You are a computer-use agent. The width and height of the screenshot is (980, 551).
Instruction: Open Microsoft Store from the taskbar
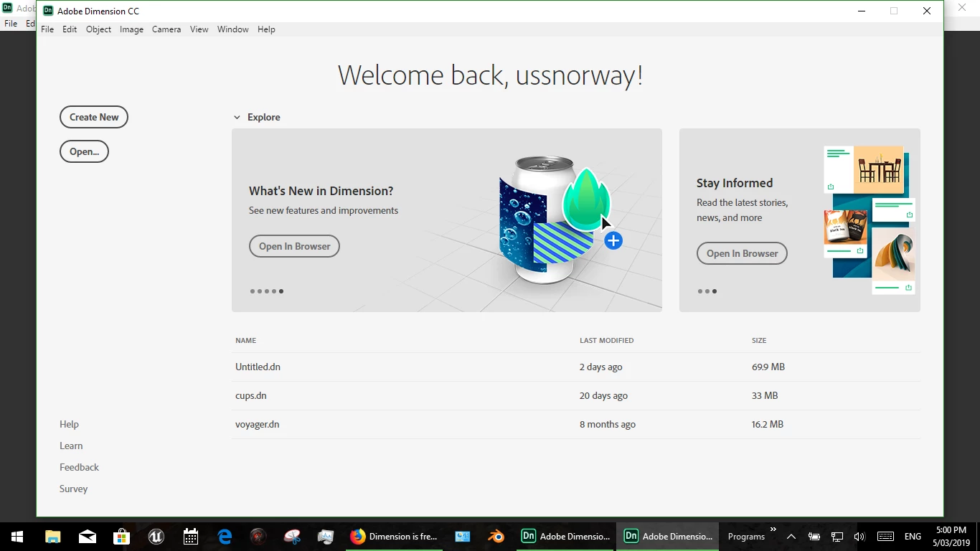121,536
